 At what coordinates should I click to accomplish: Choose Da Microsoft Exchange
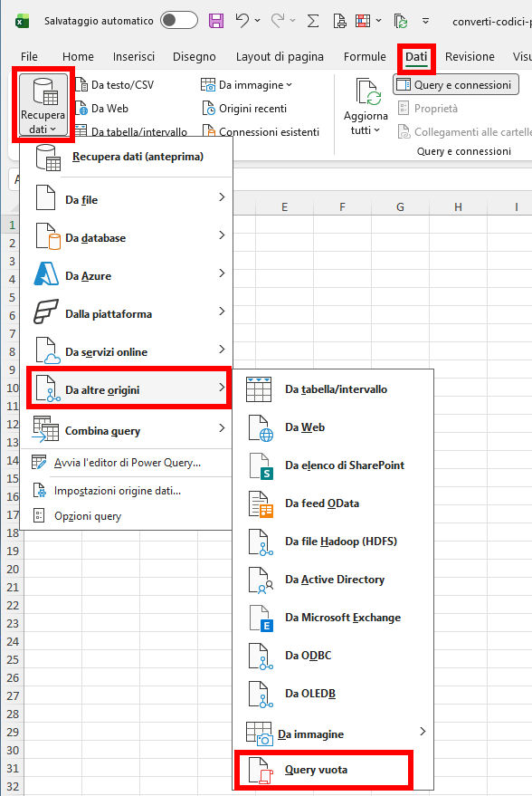click(333, 618)
